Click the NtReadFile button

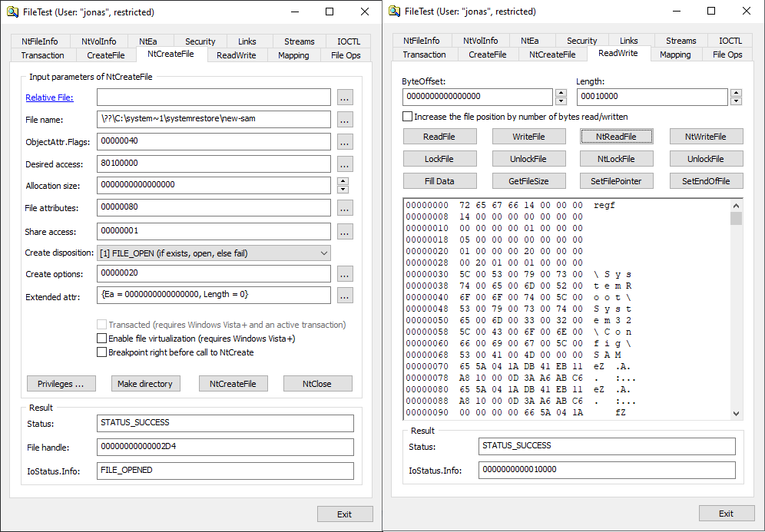coord(616,137)
